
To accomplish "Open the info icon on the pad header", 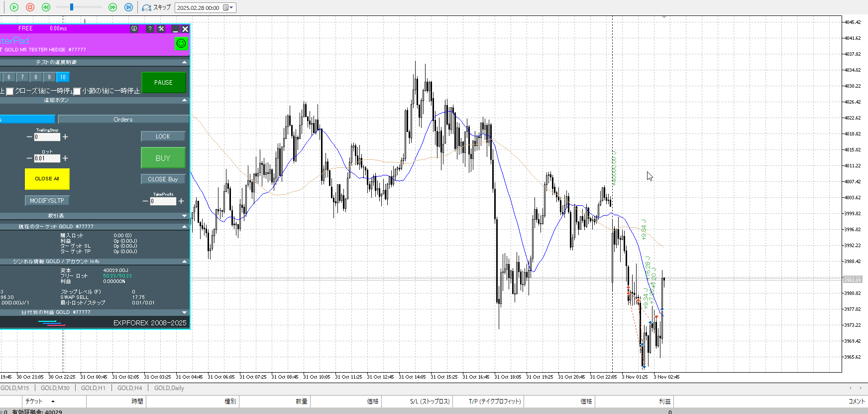I will 134,29.
